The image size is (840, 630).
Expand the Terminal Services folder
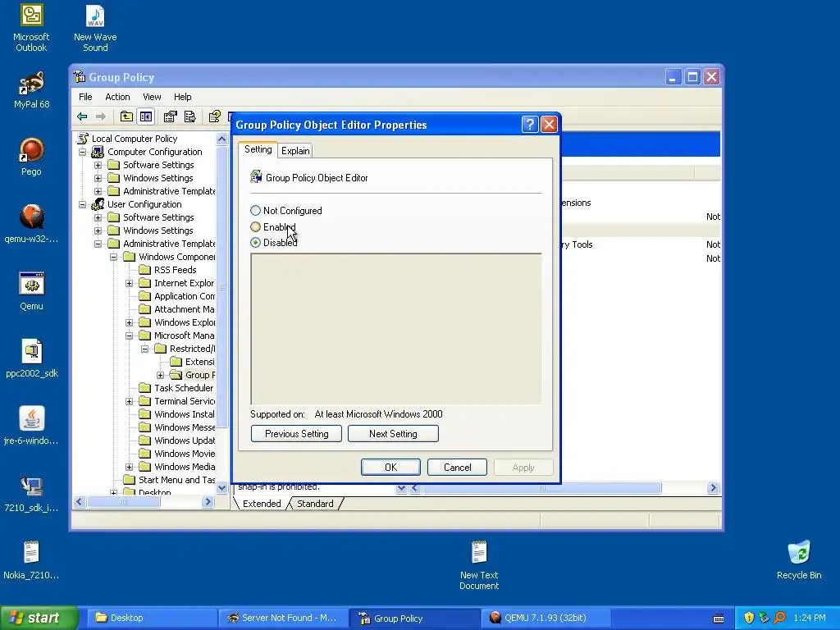click(129, 401)
